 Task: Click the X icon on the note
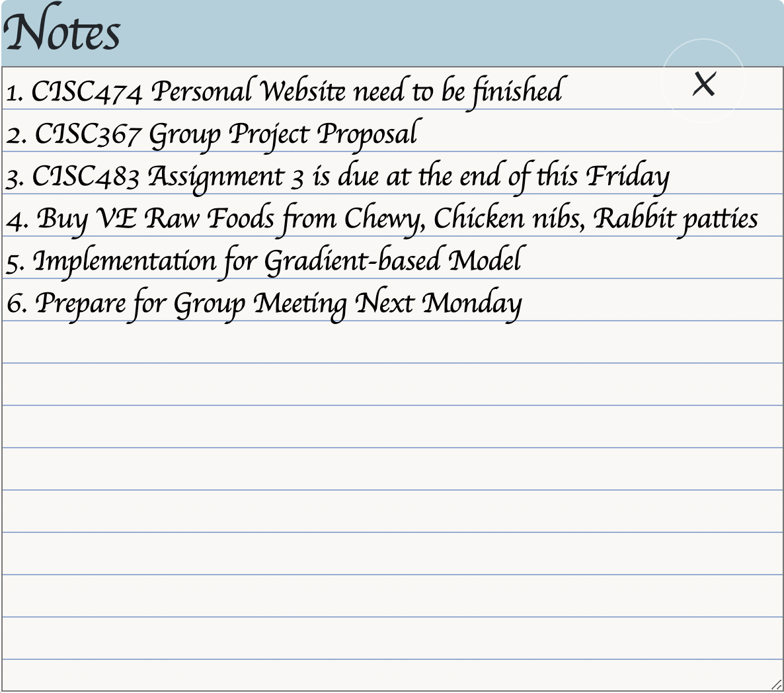(704, 84)
